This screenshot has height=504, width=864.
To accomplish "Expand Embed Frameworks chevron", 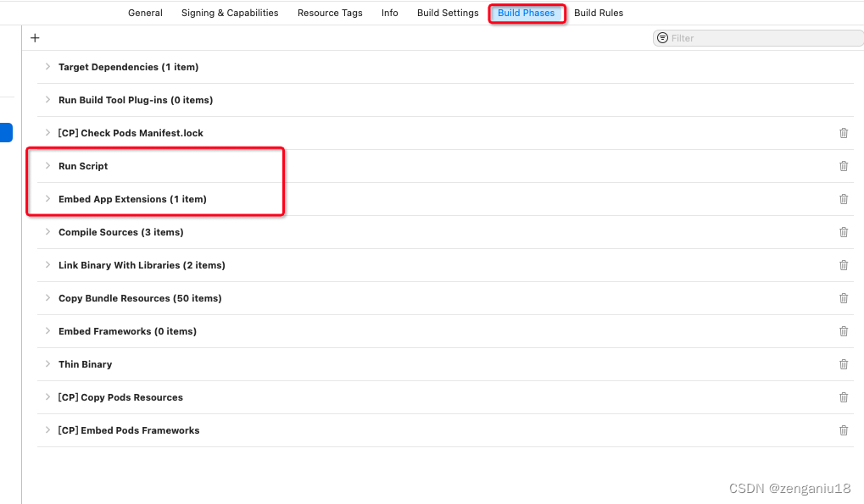I will coord(47,330).
